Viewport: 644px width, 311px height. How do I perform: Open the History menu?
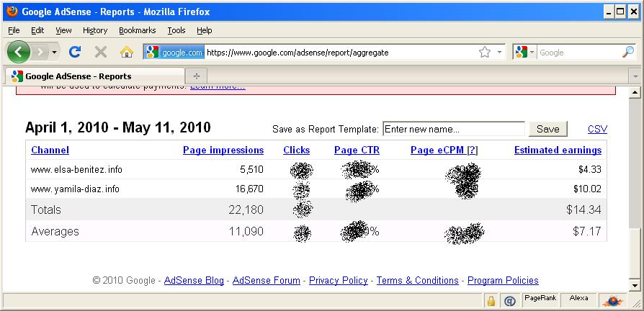pyautogui.click(x=95, y=30)
